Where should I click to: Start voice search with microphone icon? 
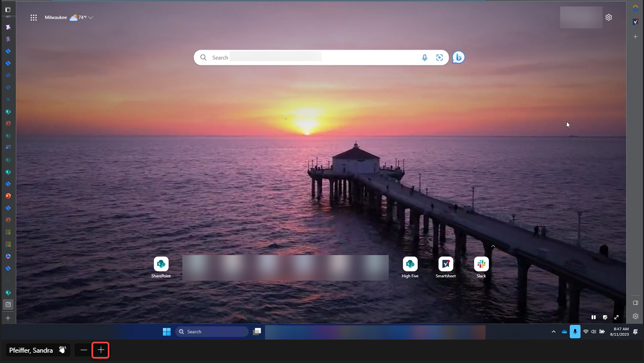(x=425, y=58)
